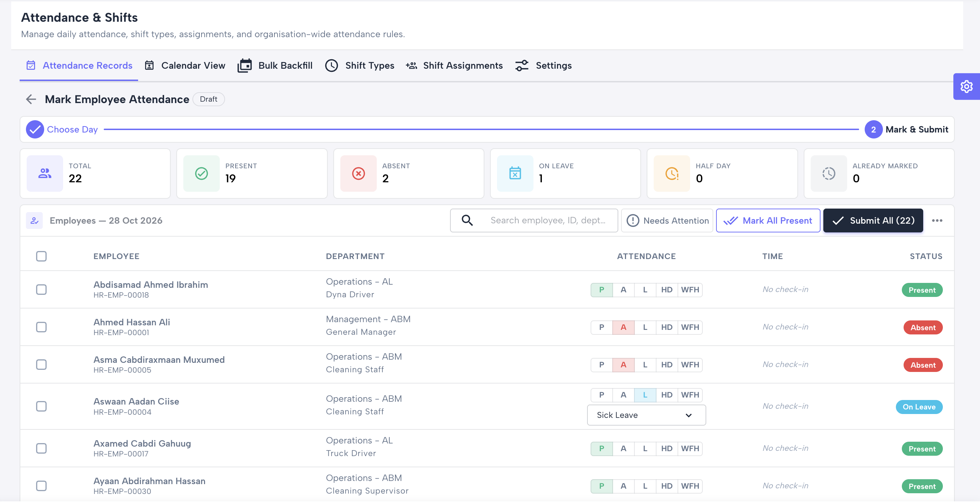Go to the Shift Types tab
Image resolution: width=980 pixels, height=502 pixels.
pos(360,66)
